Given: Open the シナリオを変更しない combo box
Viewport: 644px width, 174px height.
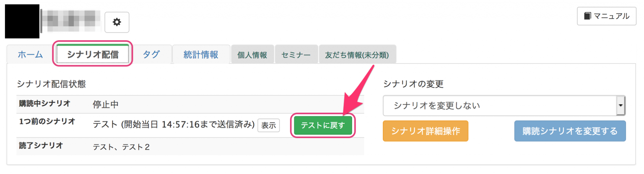Looking at the screenshot, I should [504, 106].
